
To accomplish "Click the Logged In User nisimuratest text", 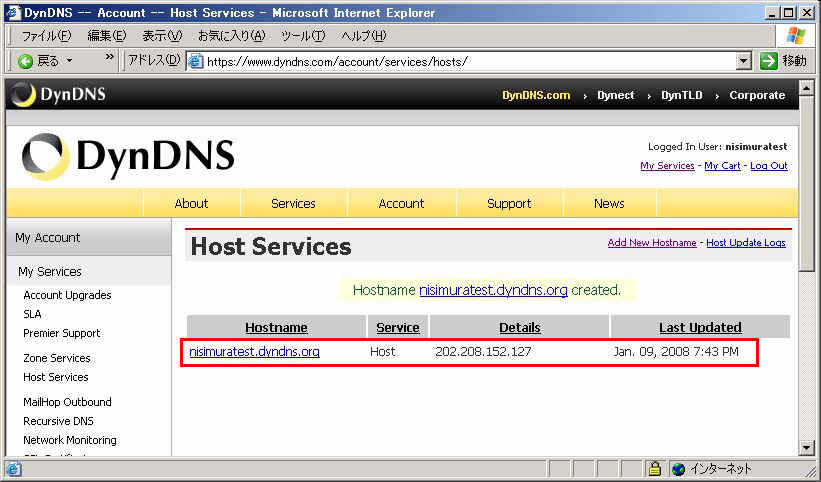I will [x=718, y=147].
